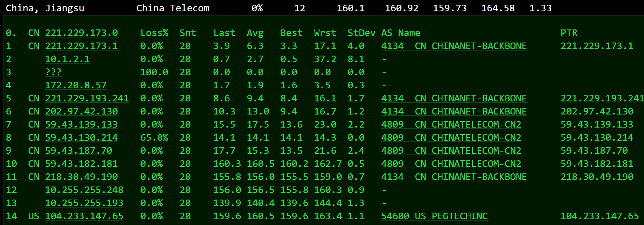The width and height of the screenshot is (644, 225).
Task: Select the PTR value 59.43.187.70 in hop 9
Action: pos(594,151)
